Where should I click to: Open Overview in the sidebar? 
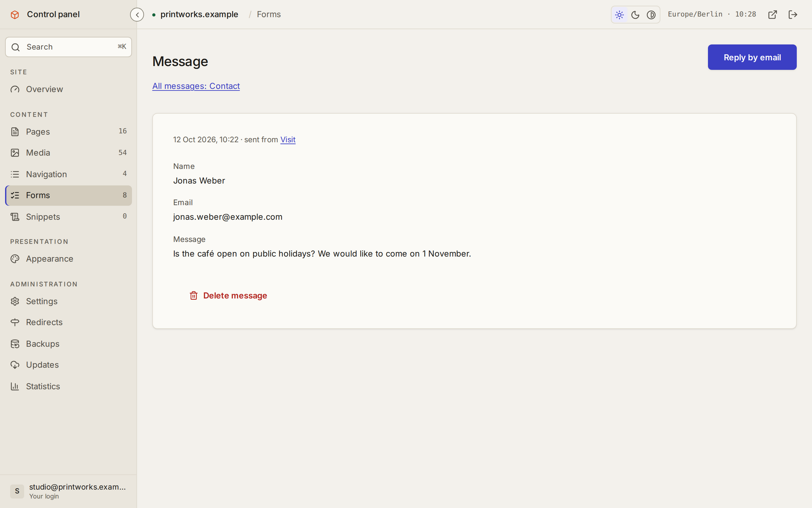68,89
